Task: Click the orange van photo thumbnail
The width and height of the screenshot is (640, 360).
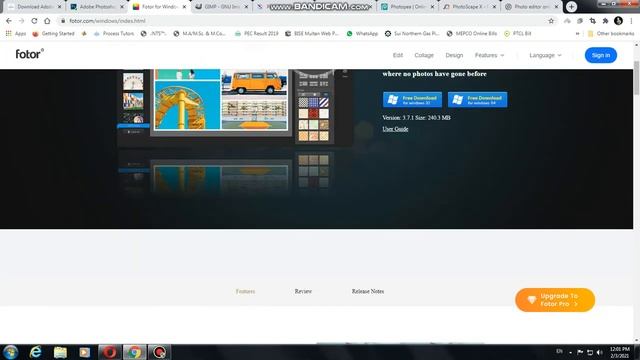Action: [254, 82]
